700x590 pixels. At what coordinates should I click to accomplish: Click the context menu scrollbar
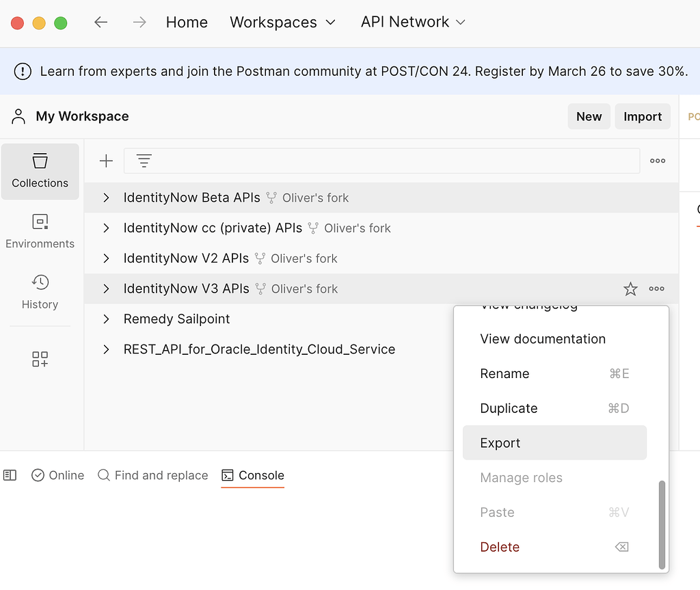(x=661, y=524)
